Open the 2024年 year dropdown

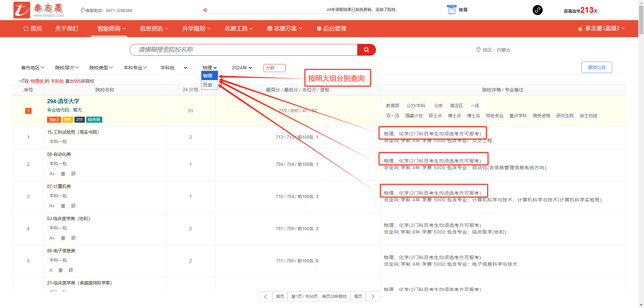(x=241, y=68)
